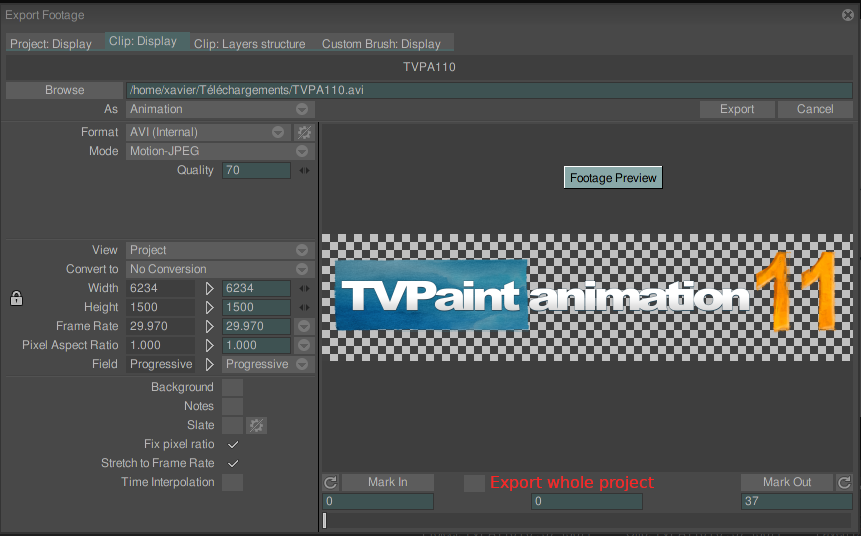
Task: Click the Mark In frame value field
Action: (378, 501)
